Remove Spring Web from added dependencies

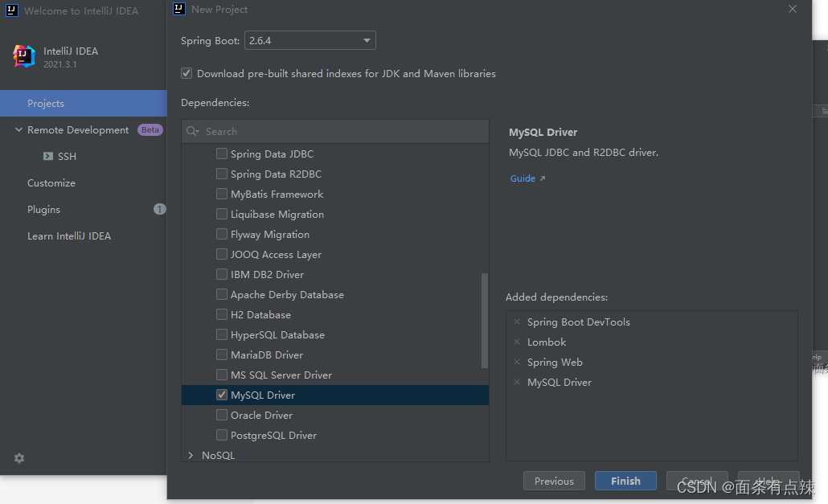click(517, 362)
